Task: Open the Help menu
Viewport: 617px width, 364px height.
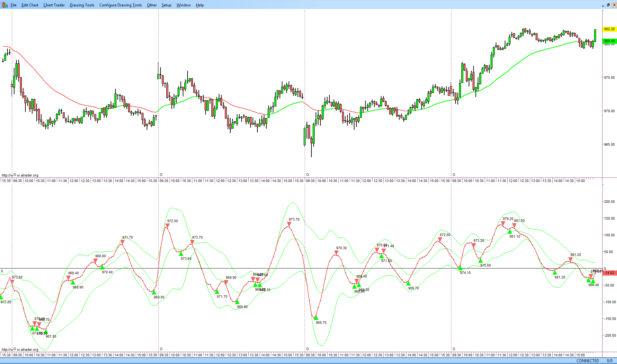Action: pos(200,5)
